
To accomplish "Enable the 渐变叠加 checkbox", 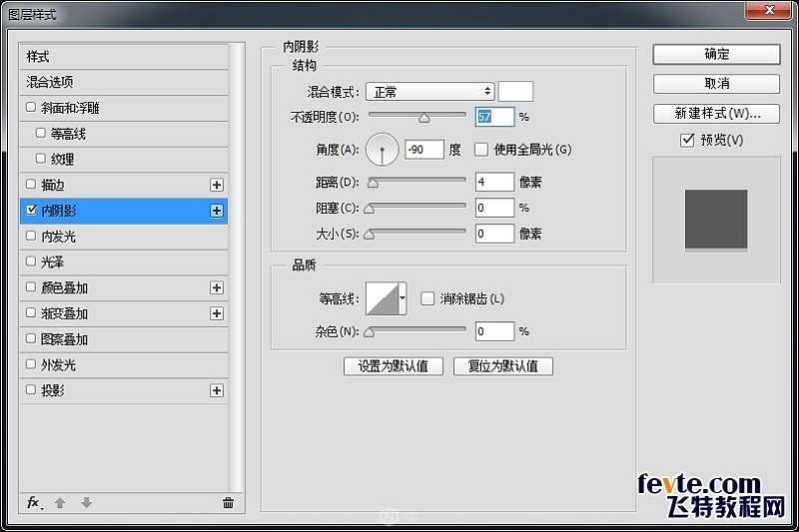I will [31, 312].
